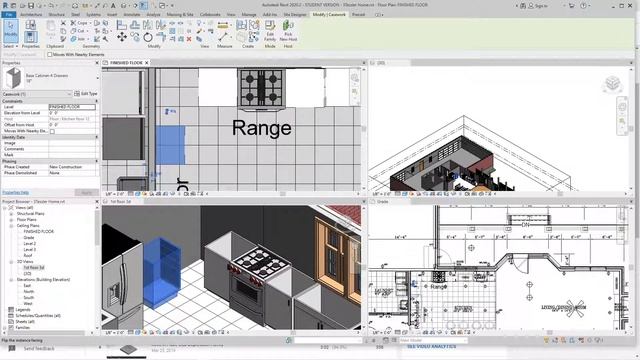Click the Level value field FINISHED FLOOR
This screenshot has height=360, width=640.
click(x=72, y=107)
